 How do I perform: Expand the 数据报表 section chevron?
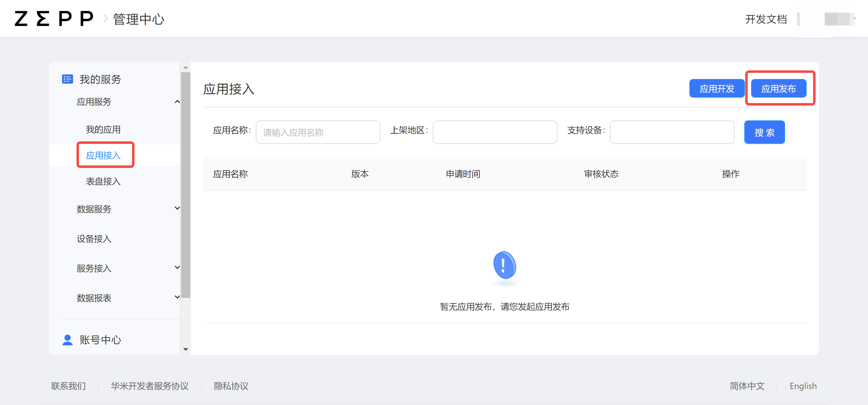point(177,298)
